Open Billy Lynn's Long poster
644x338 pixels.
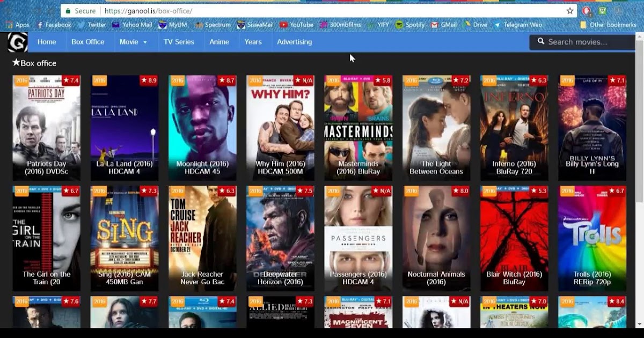[x=592, y=128]
